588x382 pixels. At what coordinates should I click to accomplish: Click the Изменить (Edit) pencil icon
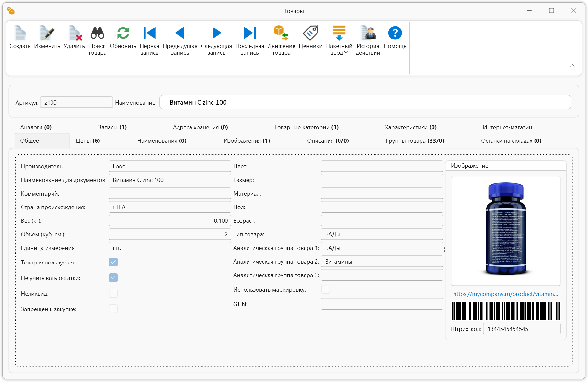(x=47, y=33)
